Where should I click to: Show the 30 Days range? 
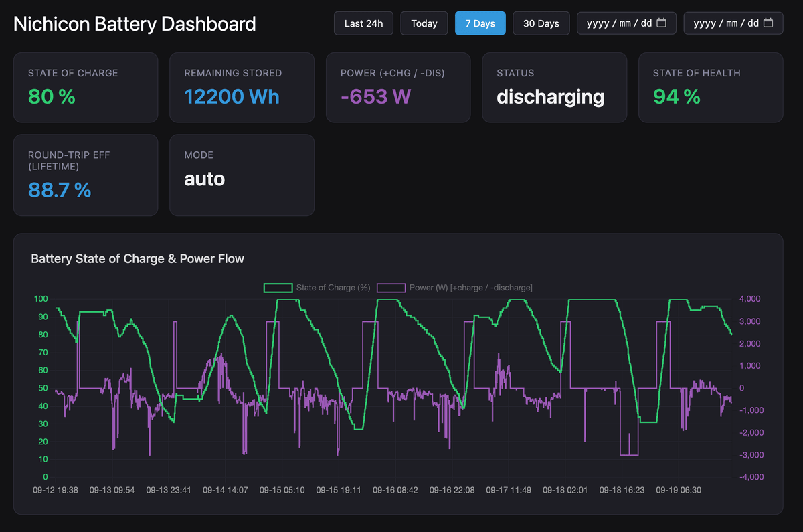pyautogui.click(x=541, y=23)
